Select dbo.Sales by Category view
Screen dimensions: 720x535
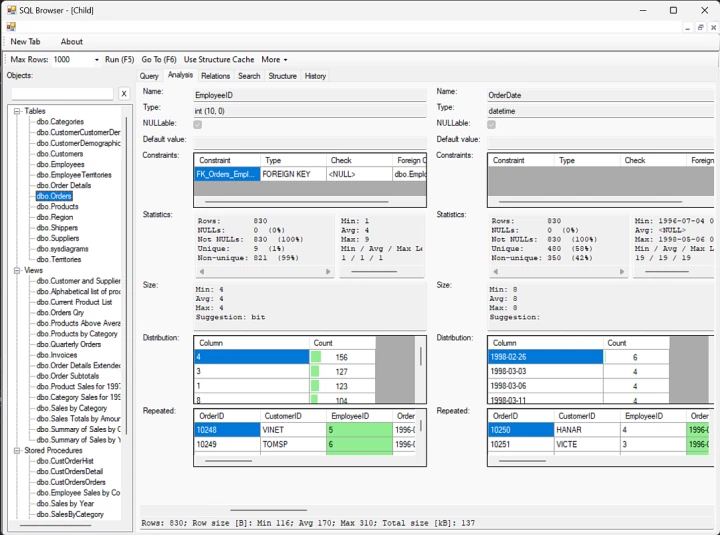pos(72,408)
